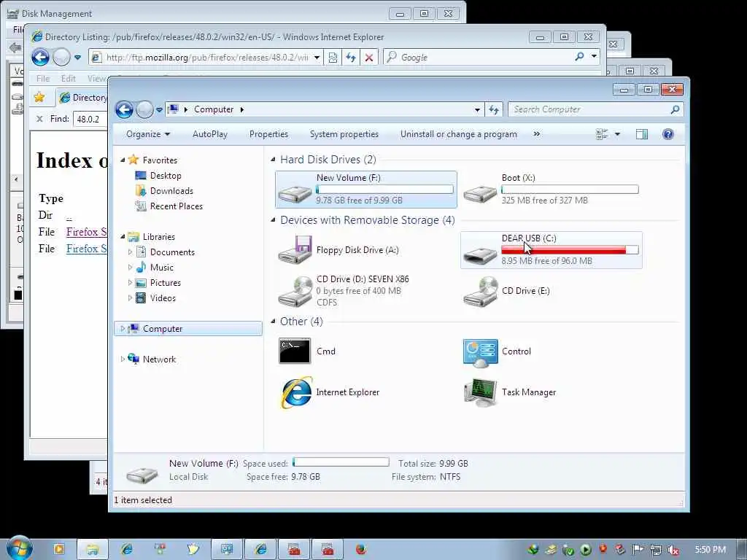Click Internet Explorer's refresh arrows icon
Image resolution: width=747 pixels, height=560 pixels.
tap(351, 58)
